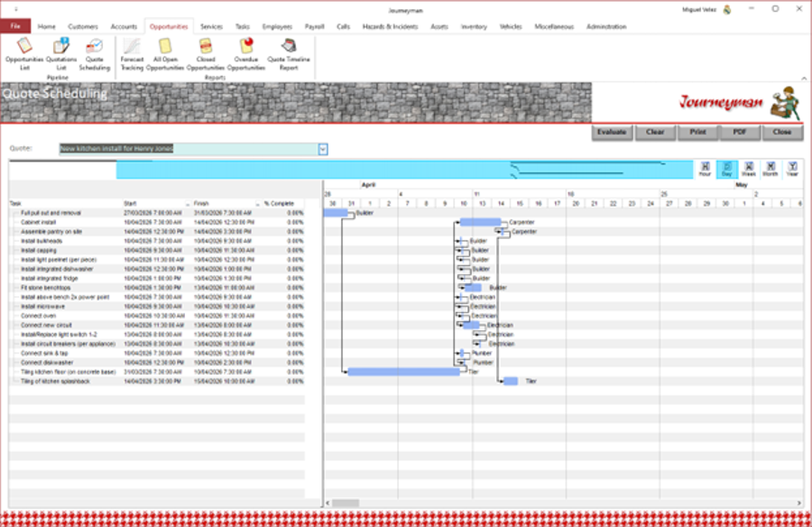
Task: Click the Quote selection field
Action: click(189, 149)
